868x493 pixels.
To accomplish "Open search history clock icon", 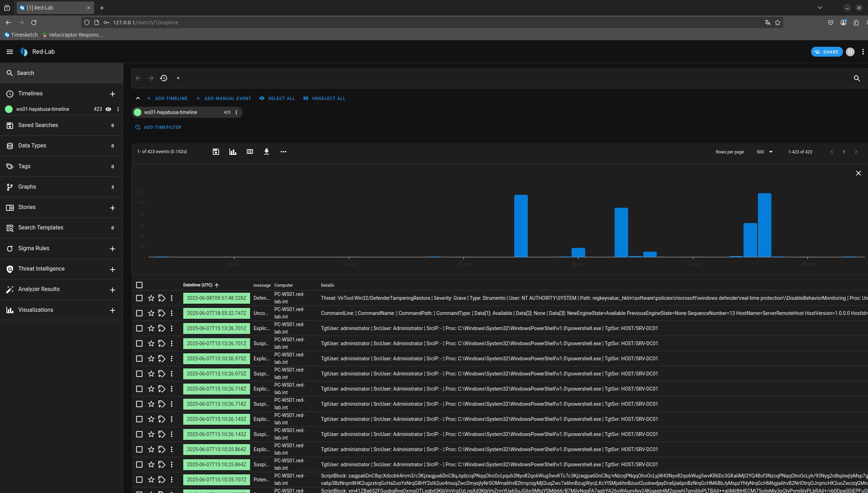I will click(x=164, y=78).
